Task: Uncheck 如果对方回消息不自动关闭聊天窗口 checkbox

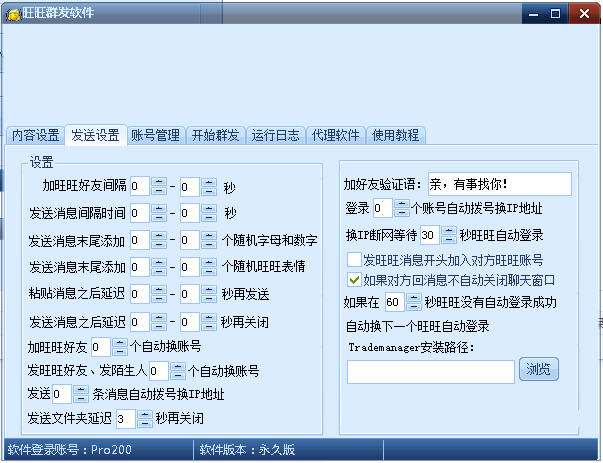Action: [354, 280]
